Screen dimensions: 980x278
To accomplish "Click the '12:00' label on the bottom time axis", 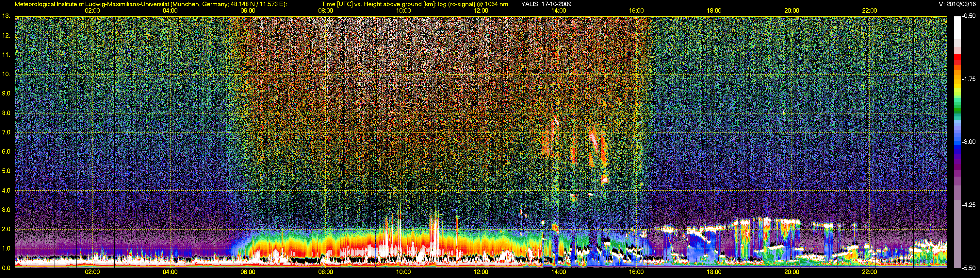I will click(x=481, y=272).
